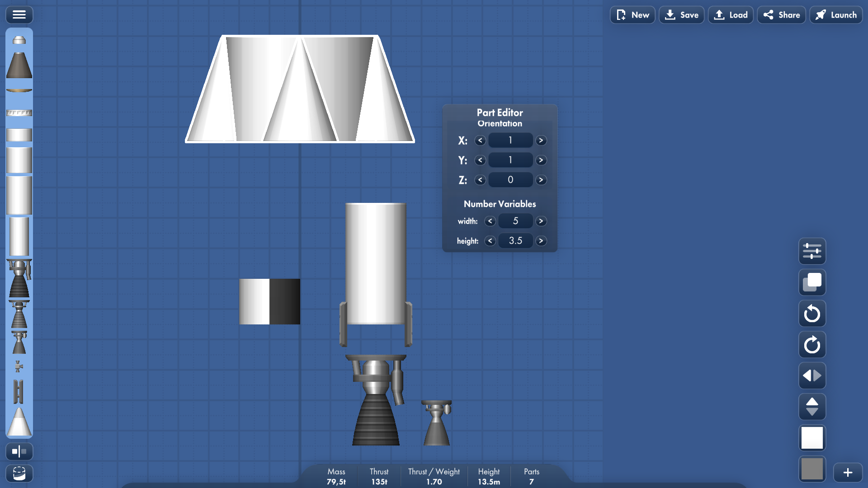This screenshot has width=868, height=488.
Task: Click the New button
Action: [x=632, y=15]
